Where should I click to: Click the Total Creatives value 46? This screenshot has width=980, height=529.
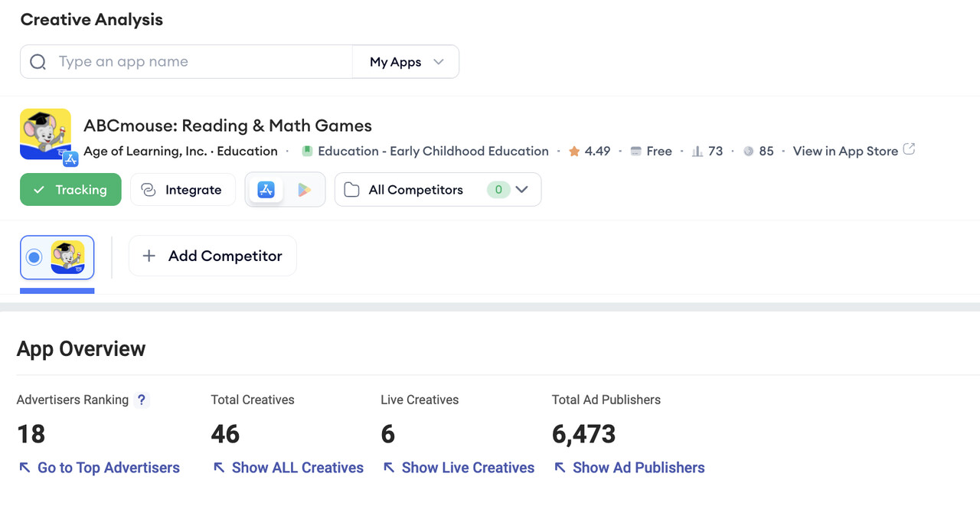225,434
